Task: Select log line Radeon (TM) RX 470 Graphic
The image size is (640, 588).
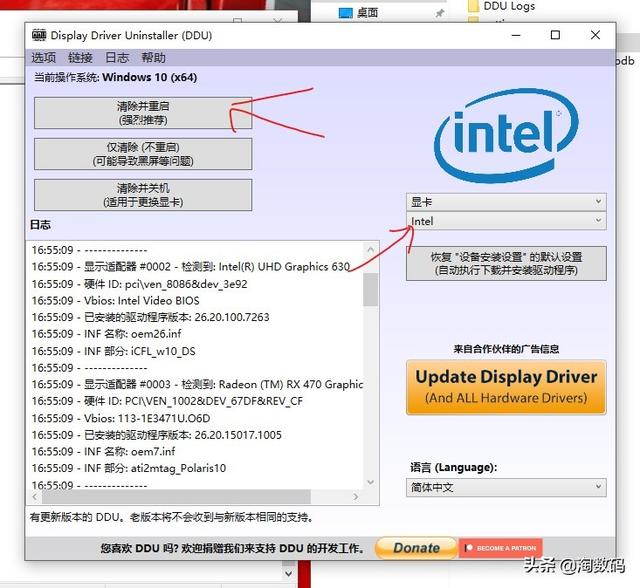Action: pos(197,384)
